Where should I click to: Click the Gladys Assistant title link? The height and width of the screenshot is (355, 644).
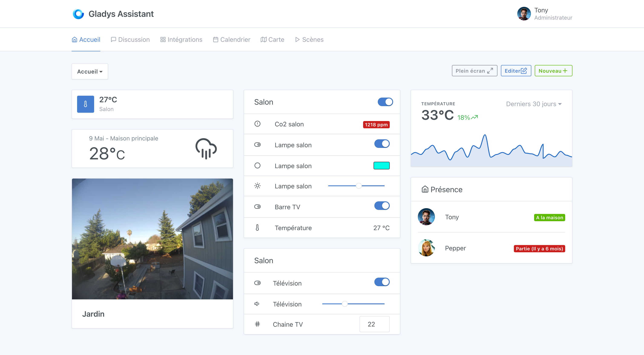121,14
